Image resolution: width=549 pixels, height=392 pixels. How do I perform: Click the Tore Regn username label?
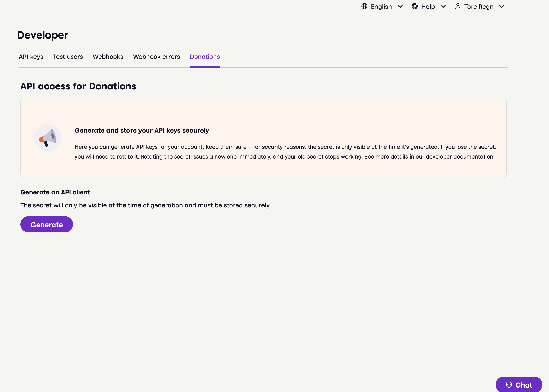(478, 7)
